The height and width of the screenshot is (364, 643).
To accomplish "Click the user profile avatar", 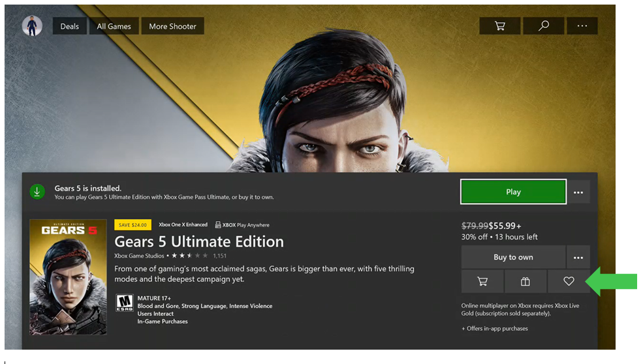I will click(x=32, y=26).
